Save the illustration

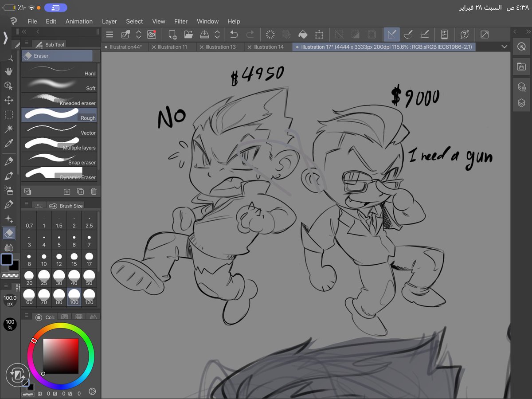click(204, 34)
